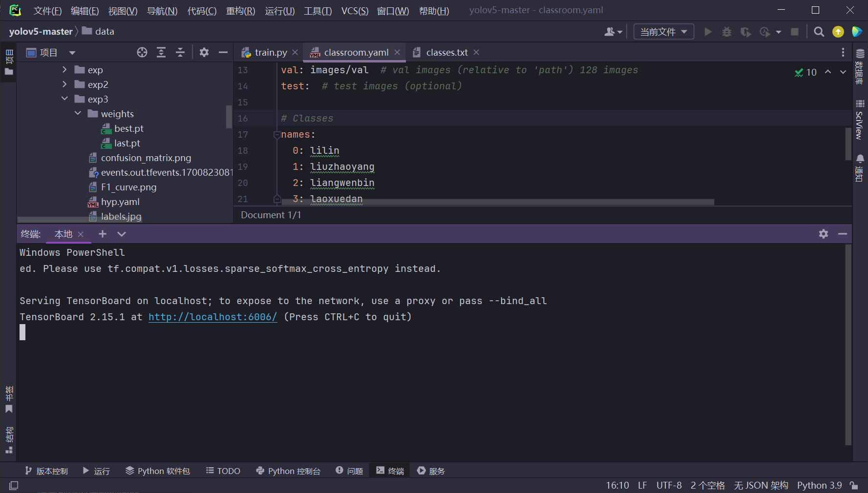Open Python Packages tool window

[x=157, y=471]
